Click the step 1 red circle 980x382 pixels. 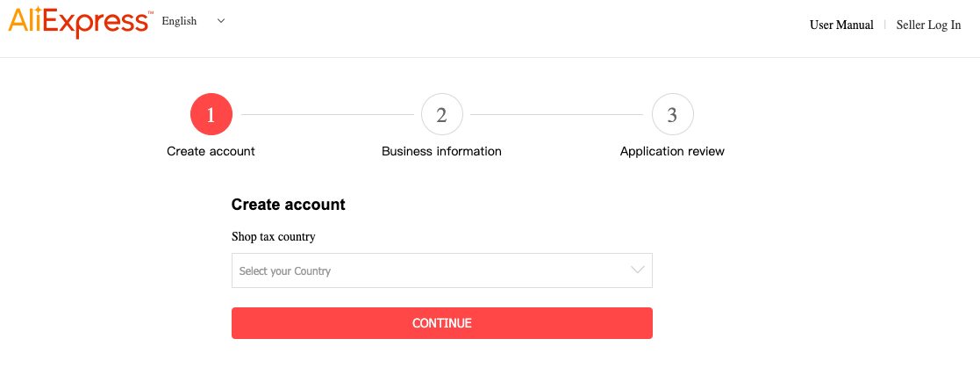211,115
